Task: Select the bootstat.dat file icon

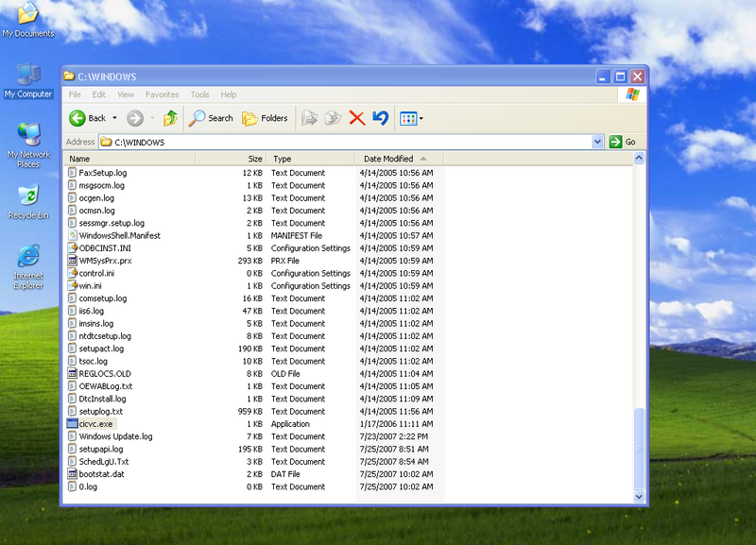Action: pyautogui.click(x=73, y=474)
